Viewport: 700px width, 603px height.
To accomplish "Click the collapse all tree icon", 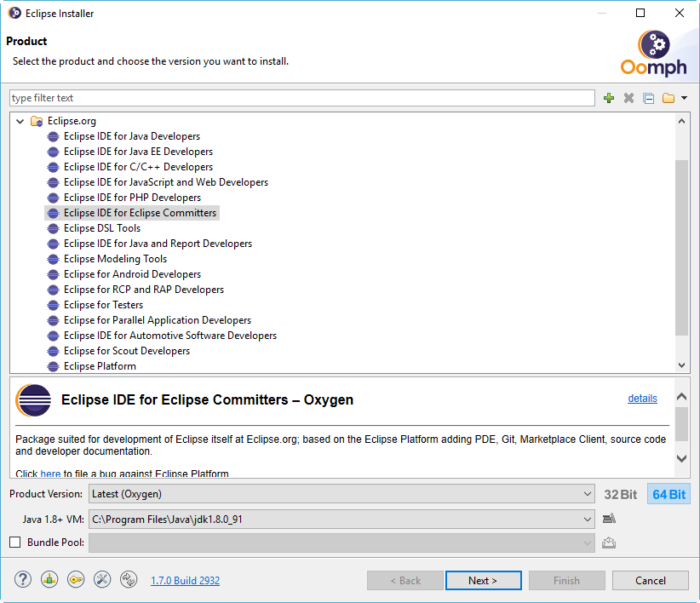I will coord(648,98).
